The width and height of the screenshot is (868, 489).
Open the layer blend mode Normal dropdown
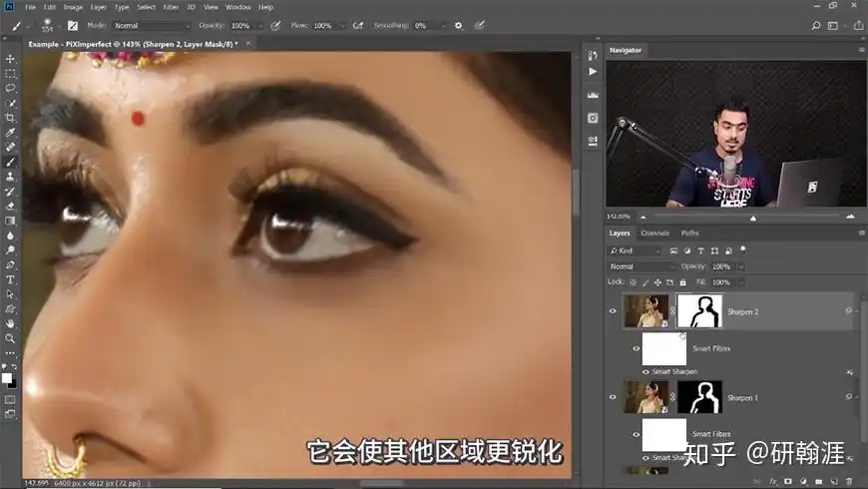[642, 266]
